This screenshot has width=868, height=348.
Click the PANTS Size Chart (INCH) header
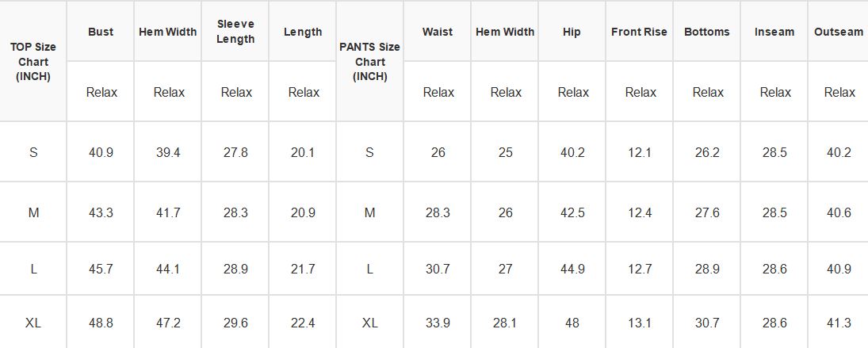pos(369,62)
